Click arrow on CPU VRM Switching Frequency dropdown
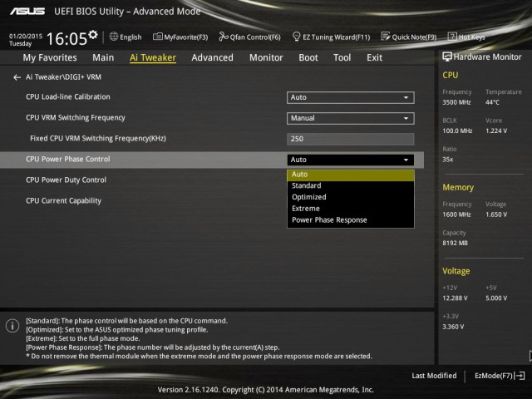 pos(406,118)
